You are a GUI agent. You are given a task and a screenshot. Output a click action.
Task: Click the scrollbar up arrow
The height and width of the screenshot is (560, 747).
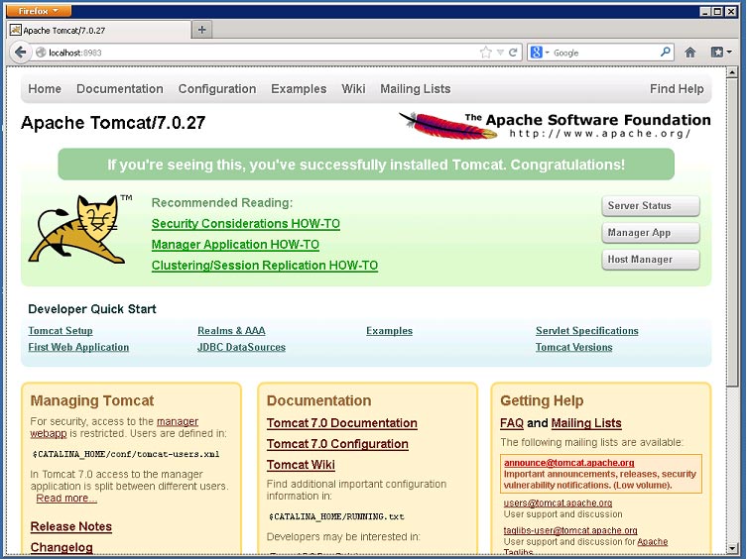[x=732, y=72]
